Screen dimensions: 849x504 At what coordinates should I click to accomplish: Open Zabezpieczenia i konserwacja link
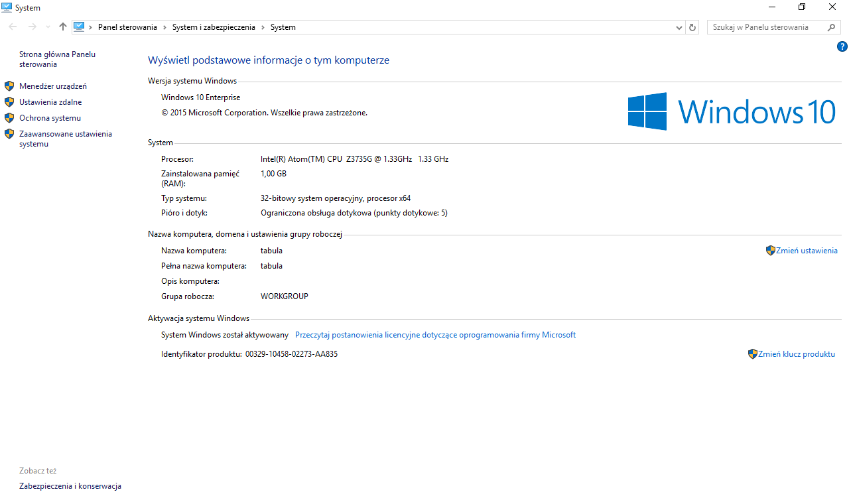70,486
